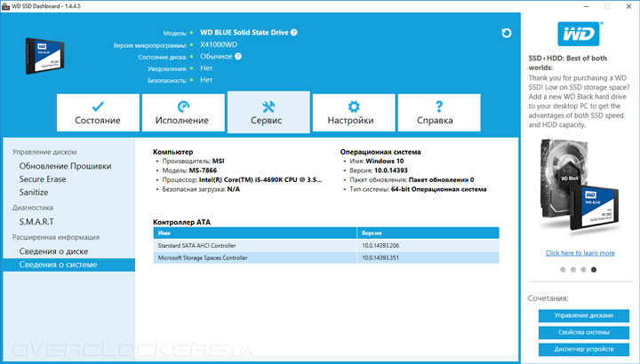Open Обновление Прошивки in sidebar

[x=65, y=166]
